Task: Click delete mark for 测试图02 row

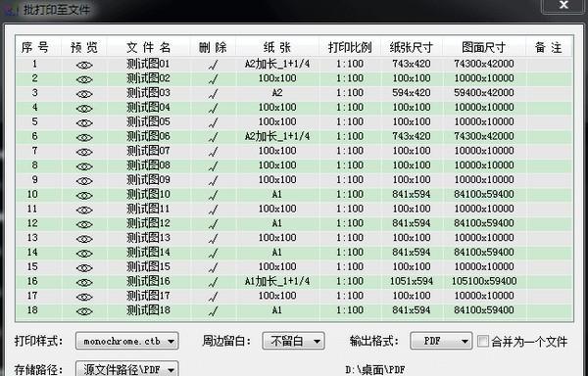Action: point(213,79)
